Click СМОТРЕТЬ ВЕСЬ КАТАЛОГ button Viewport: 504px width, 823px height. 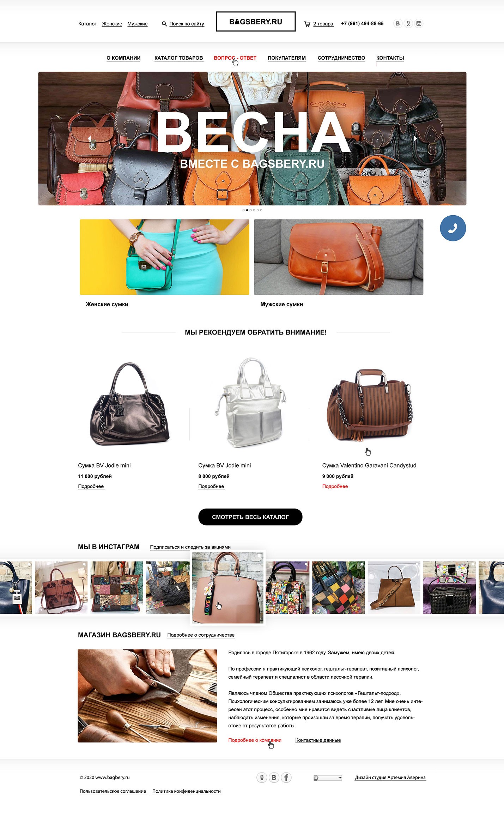tap(250, 517)
